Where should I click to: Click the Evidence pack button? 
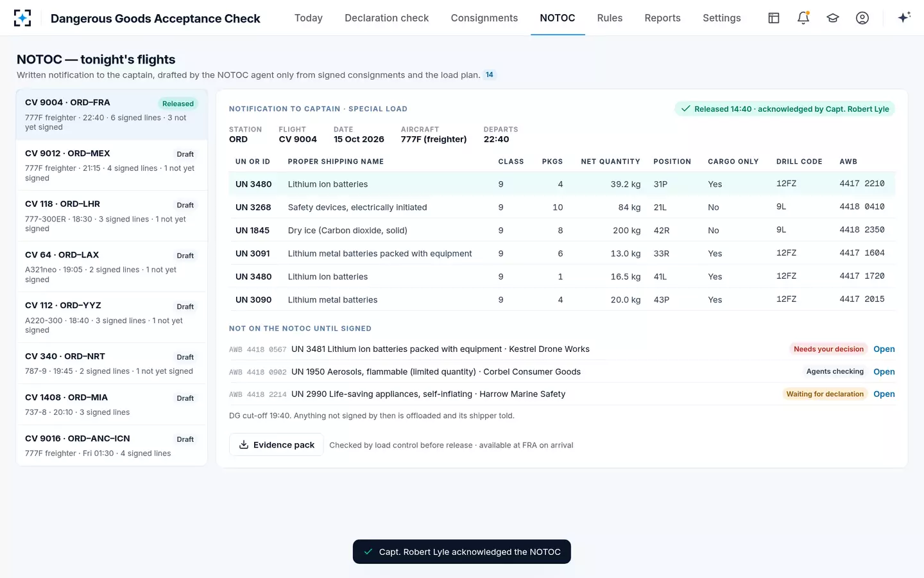click(x=277, y=444)
